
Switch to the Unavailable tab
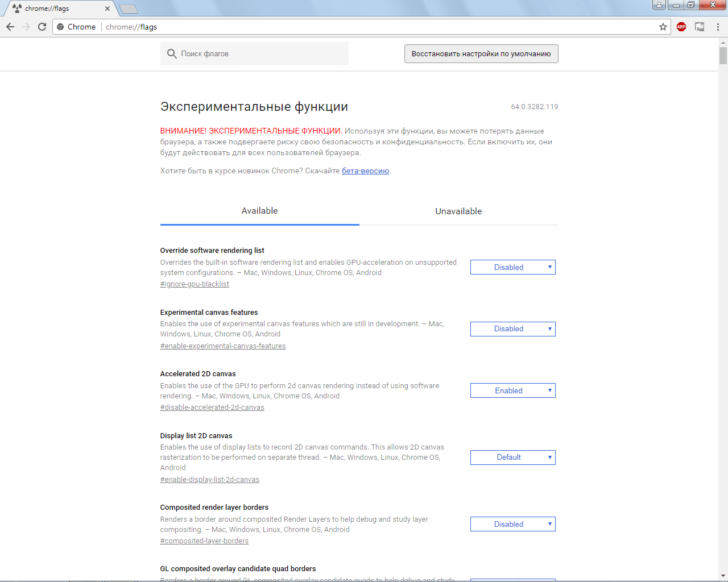(458, 211)
